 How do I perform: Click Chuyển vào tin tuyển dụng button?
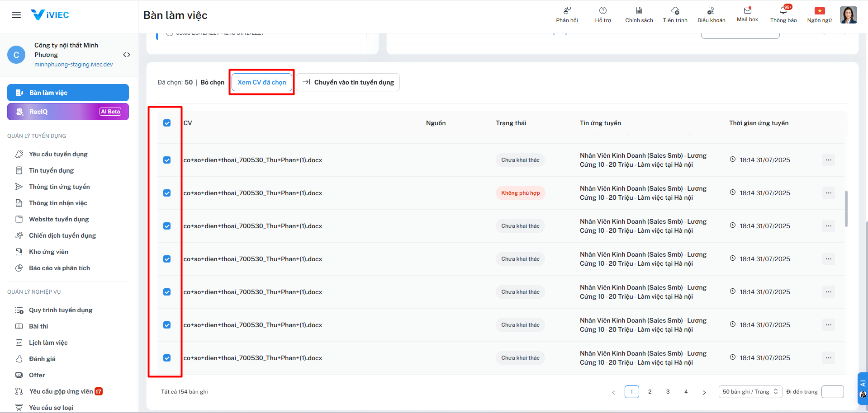pos(348,82)
